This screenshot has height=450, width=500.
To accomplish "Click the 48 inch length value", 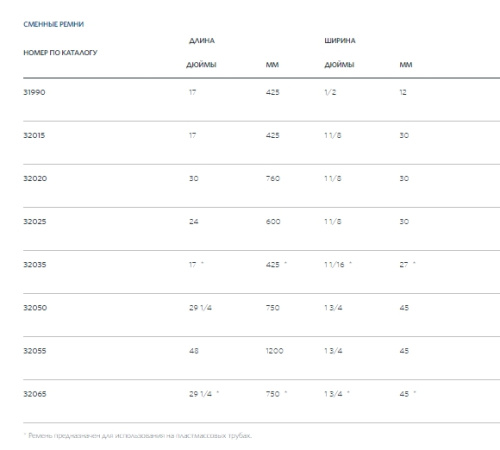I will [194, 351].
